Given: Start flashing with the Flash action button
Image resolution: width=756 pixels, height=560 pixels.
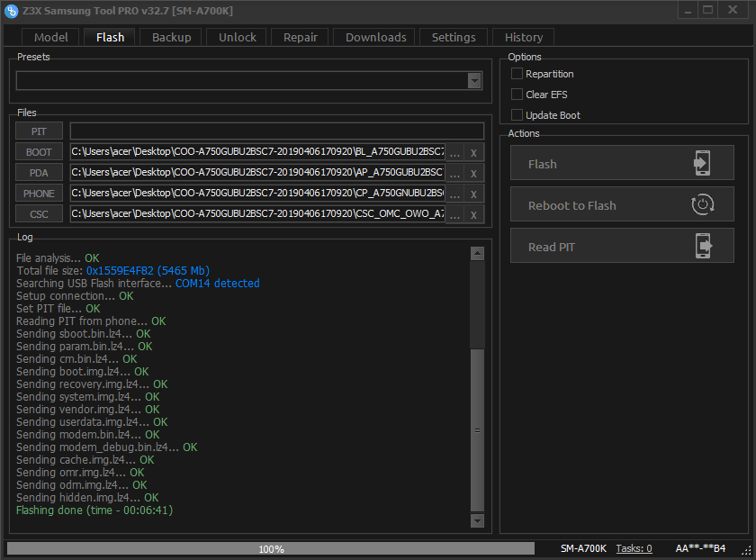Looking at the screenshot, I should click(622, 163).
